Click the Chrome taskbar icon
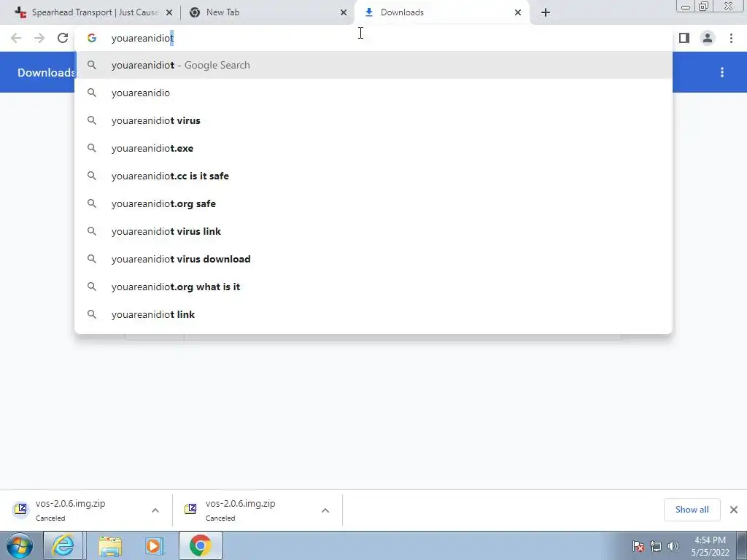 (200, 545)
